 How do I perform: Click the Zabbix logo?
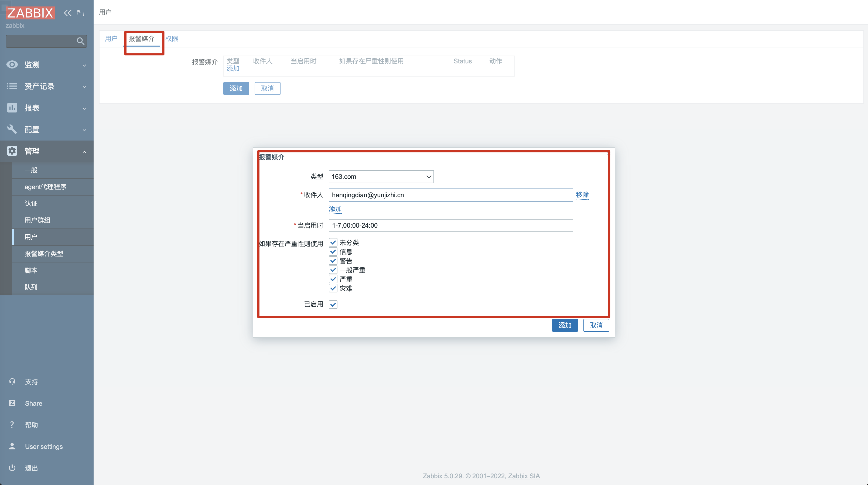point(30,13)
